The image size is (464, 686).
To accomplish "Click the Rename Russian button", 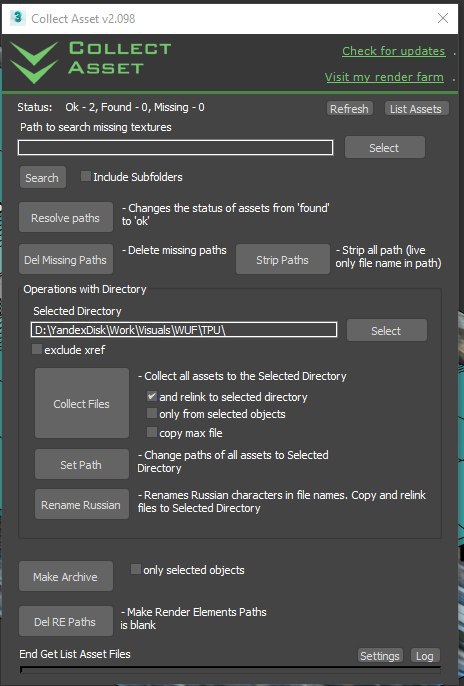I will [82, 504].
